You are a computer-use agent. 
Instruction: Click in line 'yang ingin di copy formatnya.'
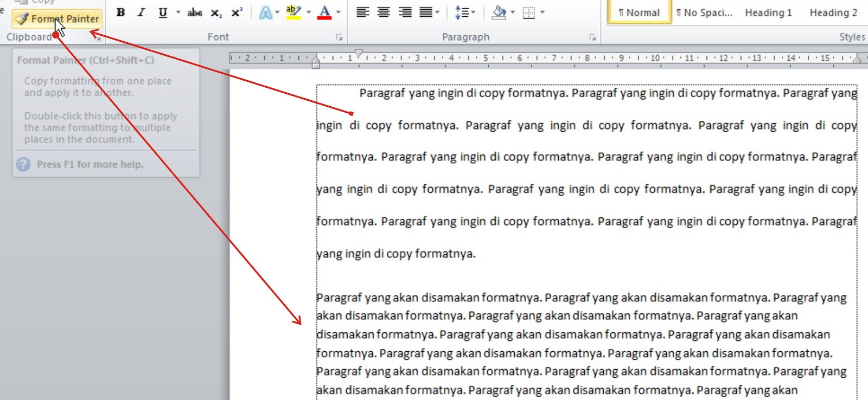click(x=396, y=254)
